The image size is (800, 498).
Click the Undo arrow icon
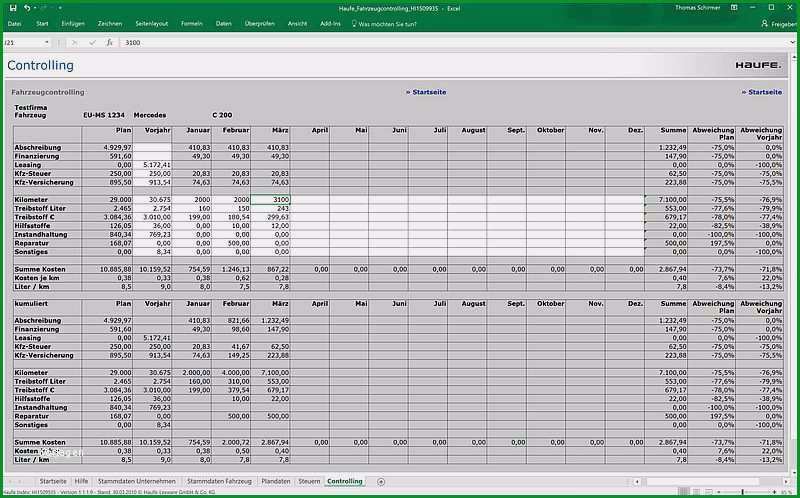[26, 8]
